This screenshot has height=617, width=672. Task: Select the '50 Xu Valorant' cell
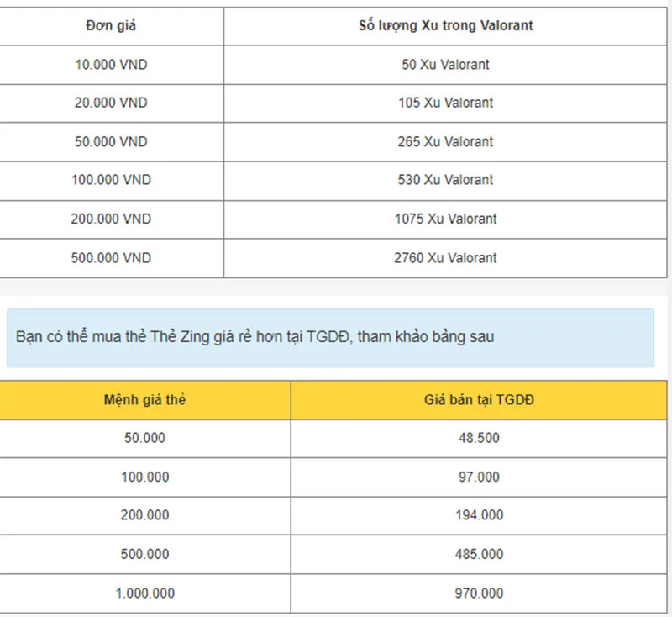(445, 65)
